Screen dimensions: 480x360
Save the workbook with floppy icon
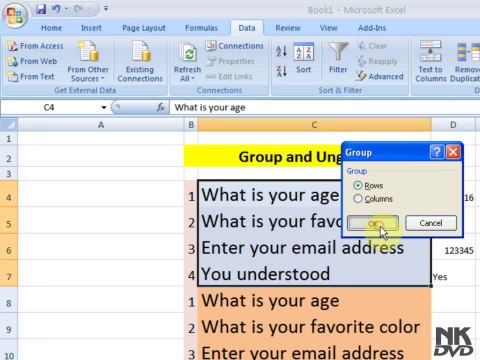click(x=41, y=9)
